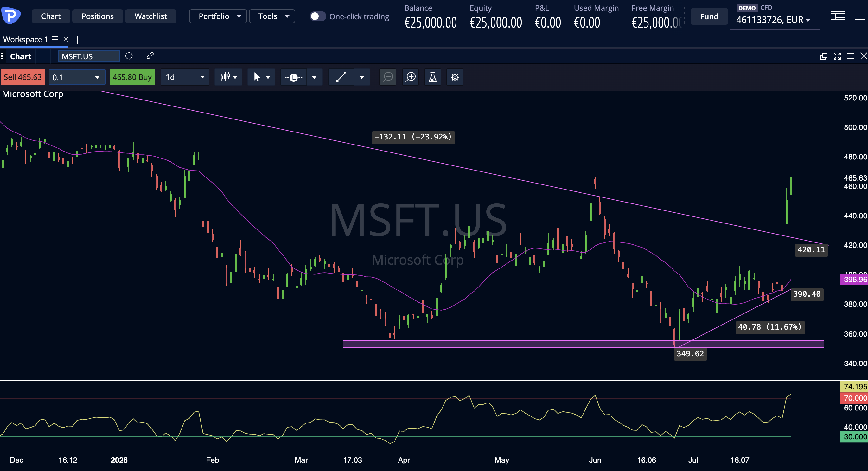Click the P&L €0.00 value

548,23
